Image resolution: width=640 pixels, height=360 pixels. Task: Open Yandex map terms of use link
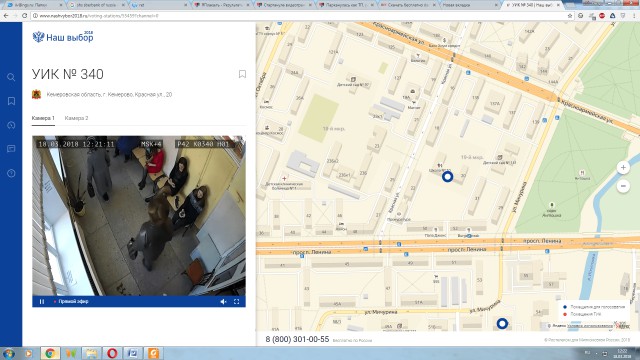[590, 326]
